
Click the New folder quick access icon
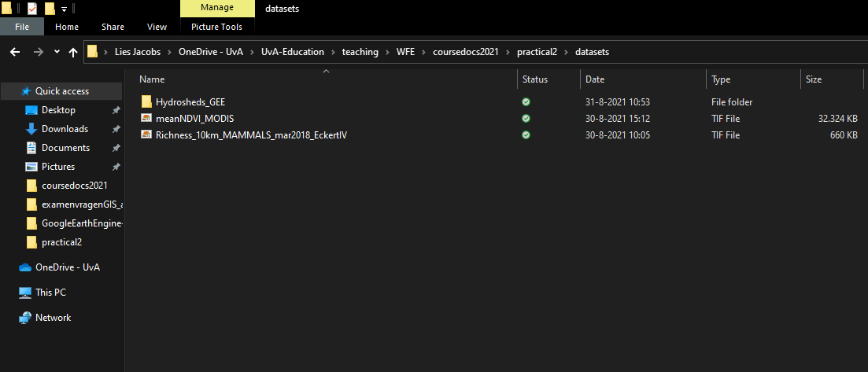pyautogui.click(x=50, y=9)
